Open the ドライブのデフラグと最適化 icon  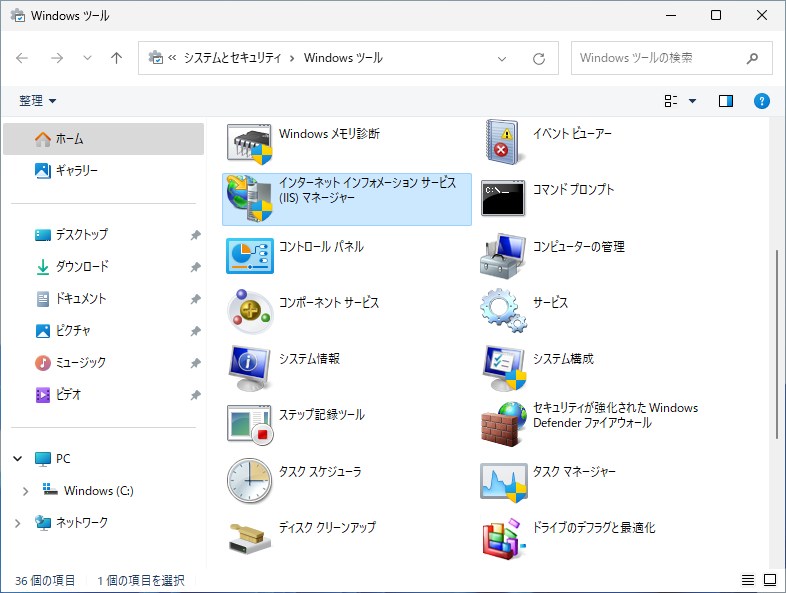[x=504, y=538]
